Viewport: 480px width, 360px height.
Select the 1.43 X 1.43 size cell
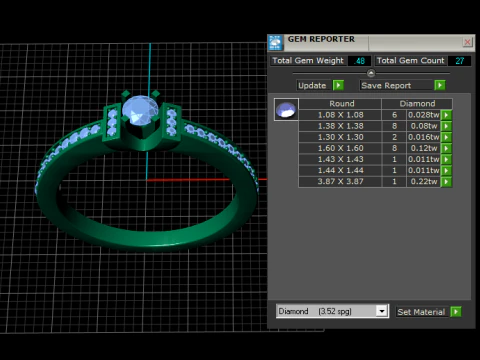click(340, 159)
